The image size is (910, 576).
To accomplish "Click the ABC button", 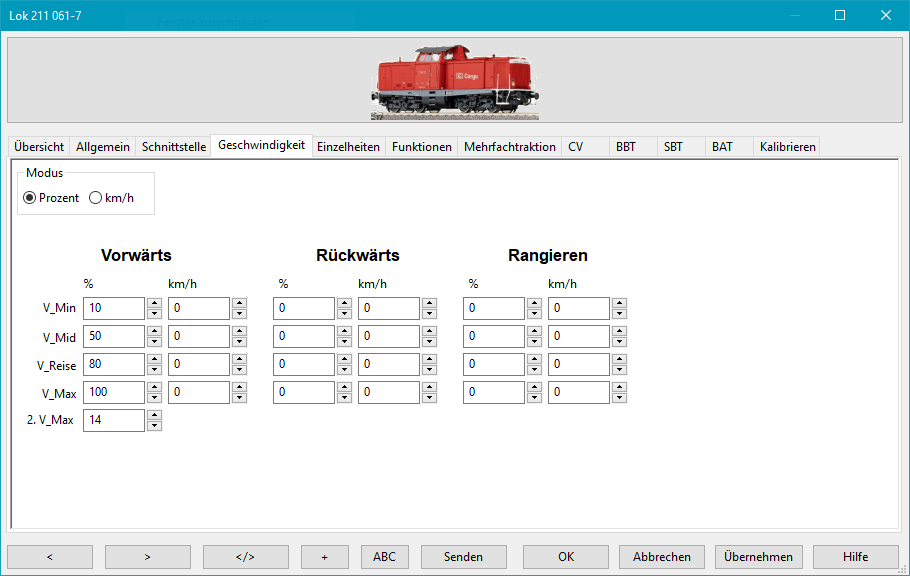I will [x=384, y=557].
